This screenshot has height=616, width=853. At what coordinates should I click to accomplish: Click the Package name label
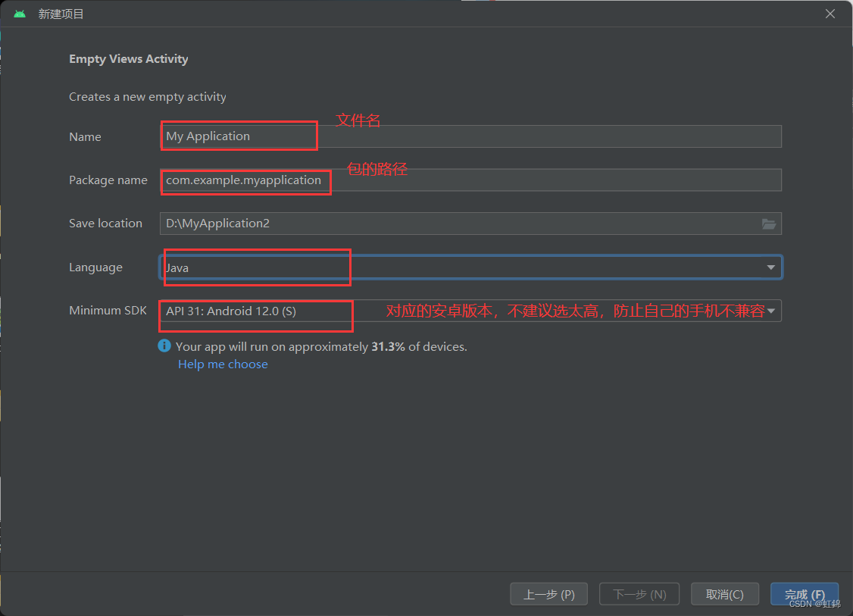(x=108, y=180)
